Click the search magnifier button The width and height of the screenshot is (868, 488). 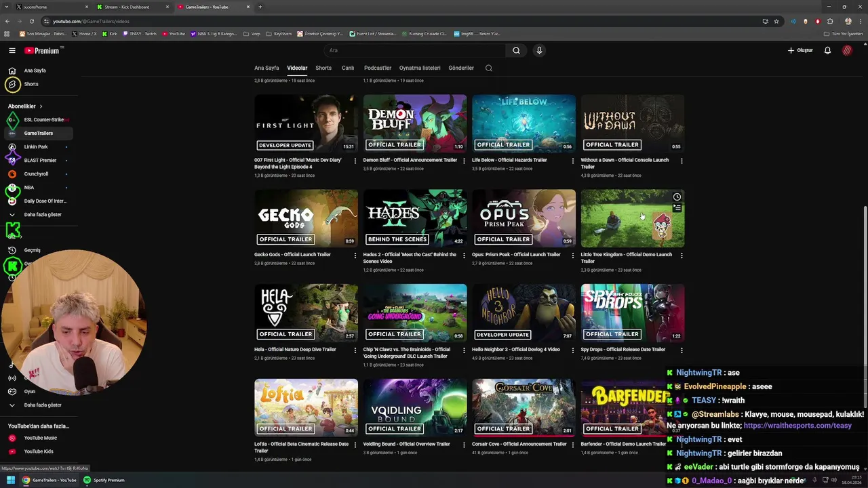coord(516,50)
